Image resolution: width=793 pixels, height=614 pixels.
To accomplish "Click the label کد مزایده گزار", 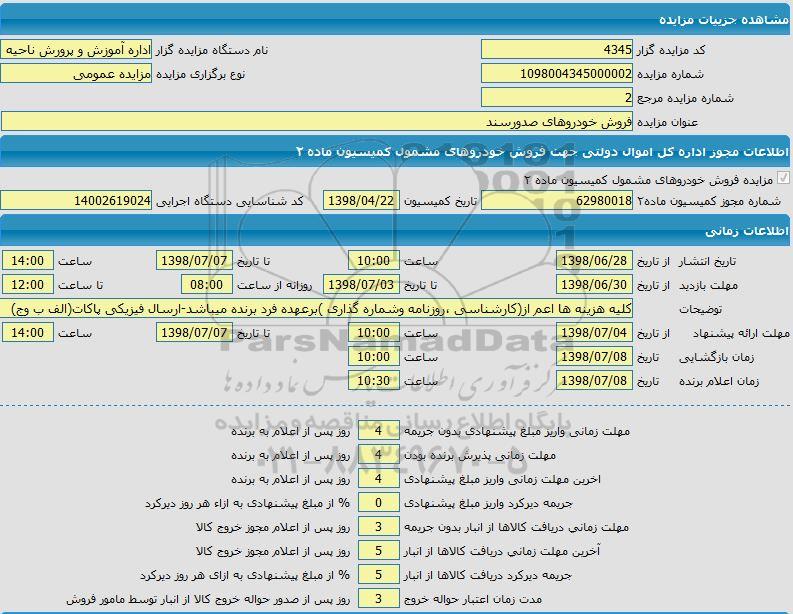I will tap(671, 50).
